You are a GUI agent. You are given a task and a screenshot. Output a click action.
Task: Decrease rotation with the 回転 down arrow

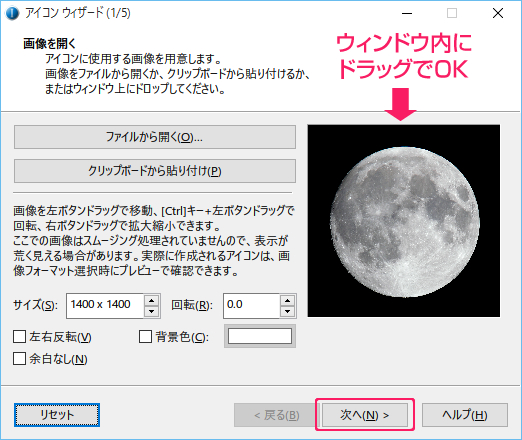(287, 311)
